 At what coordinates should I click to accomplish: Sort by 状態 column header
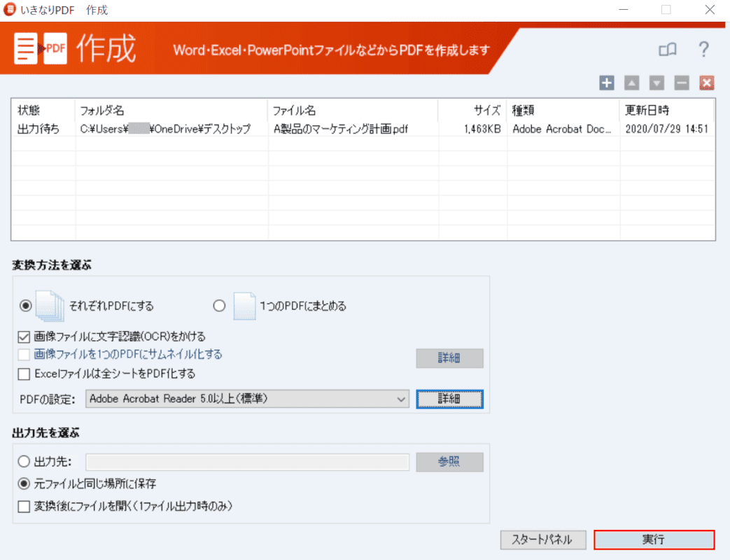pyautogui.click(x=43, y=111)
